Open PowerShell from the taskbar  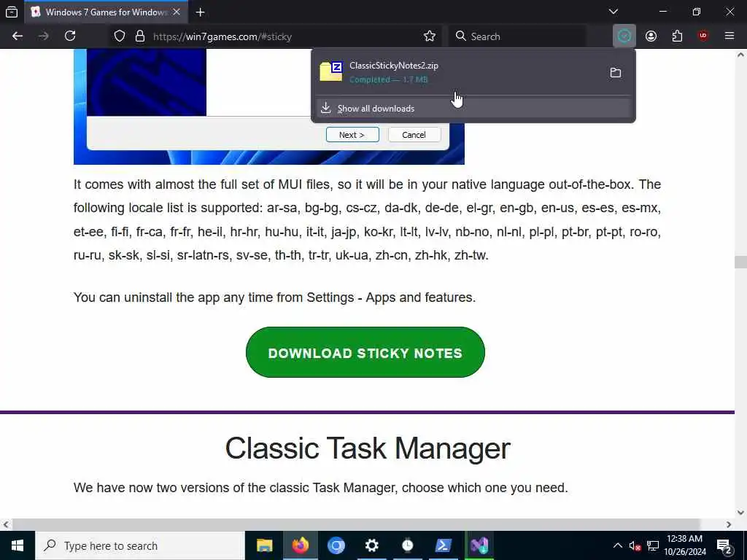click(x=443, y=545)
